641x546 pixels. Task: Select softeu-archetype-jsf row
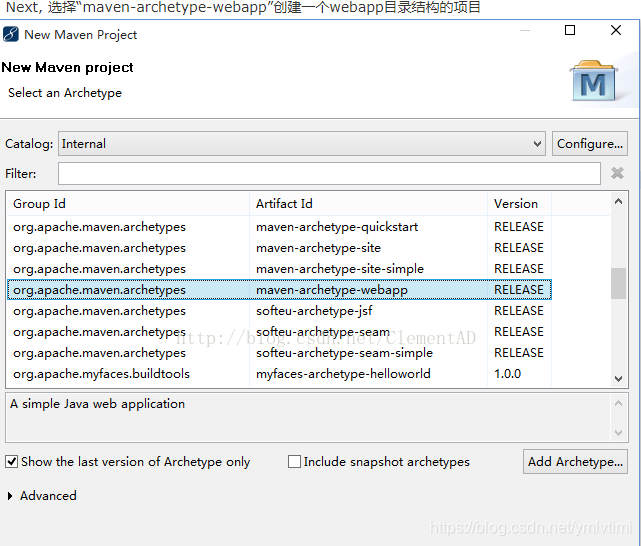coord(279,311)
